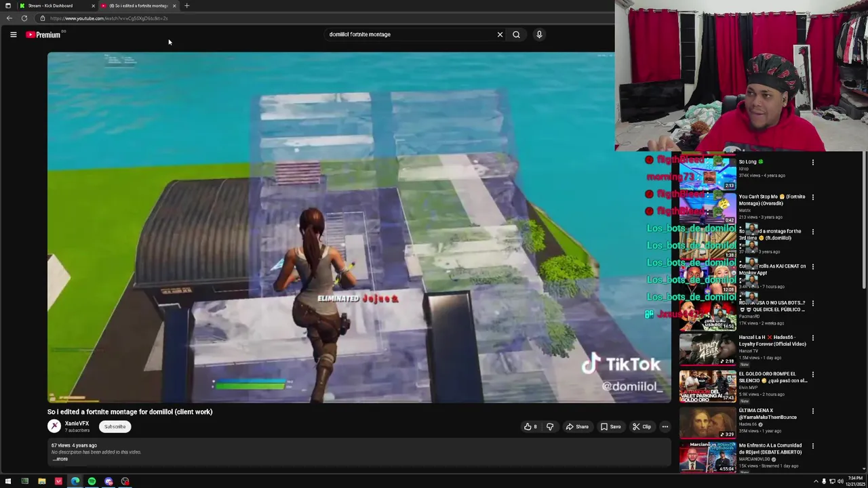Open options for Loyalty Forever video
868x488 pixels.
coord(812,338)
